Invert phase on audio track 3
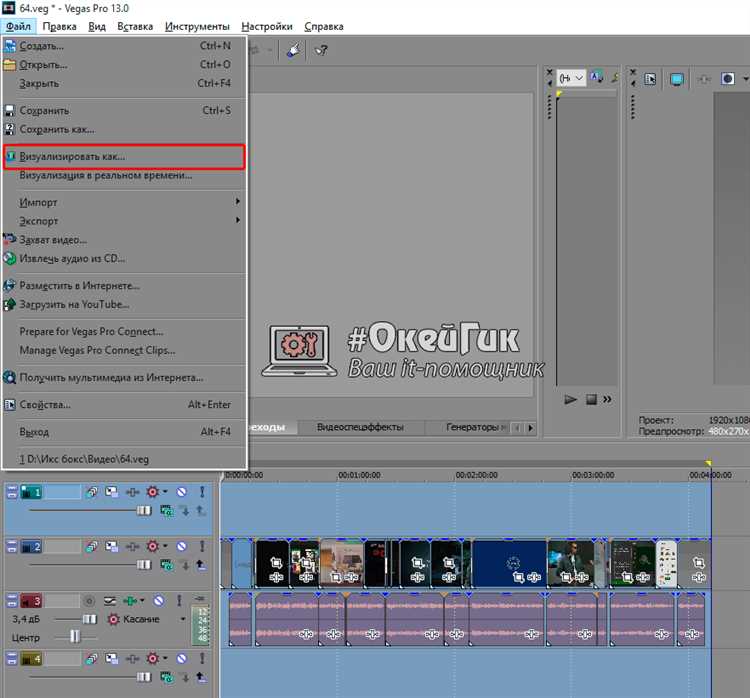The image size is (750, 698). point(110,601)
